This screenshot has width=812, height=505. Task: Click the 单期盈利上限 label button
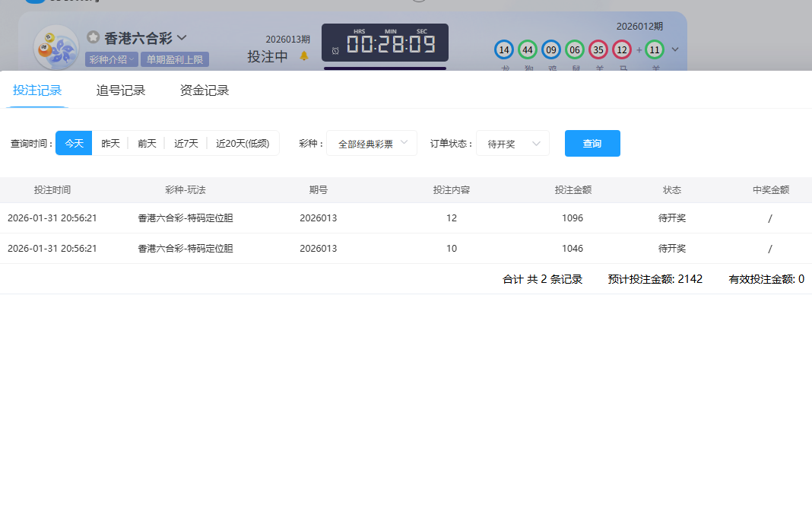(174, 59)
